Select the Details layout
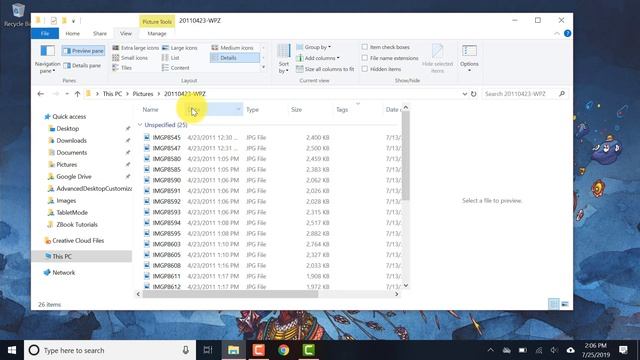 pos(235,58)
